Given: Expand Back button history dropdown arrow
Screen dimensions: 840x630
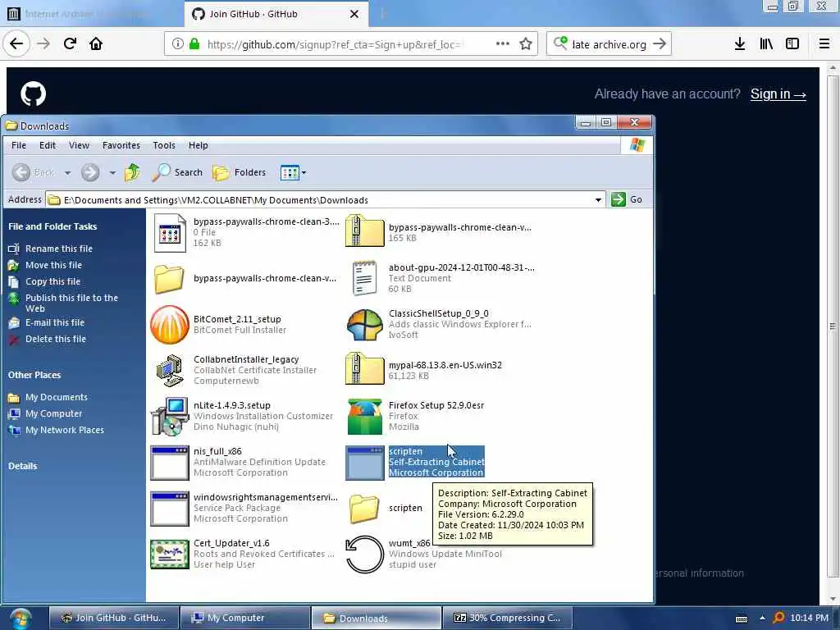Looking at the screenshot, I should [67, 172].
